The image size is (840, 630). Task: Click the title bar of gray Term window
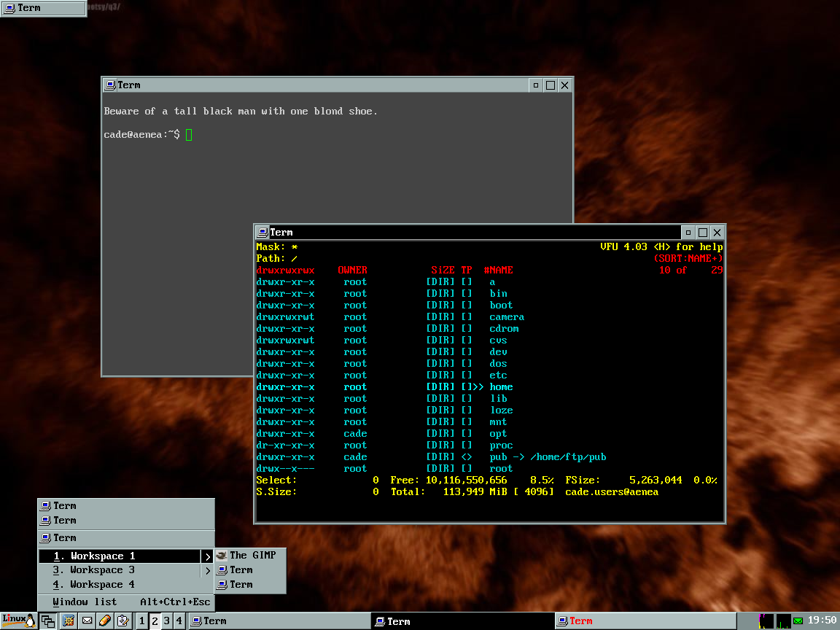(x=322, y=85)
